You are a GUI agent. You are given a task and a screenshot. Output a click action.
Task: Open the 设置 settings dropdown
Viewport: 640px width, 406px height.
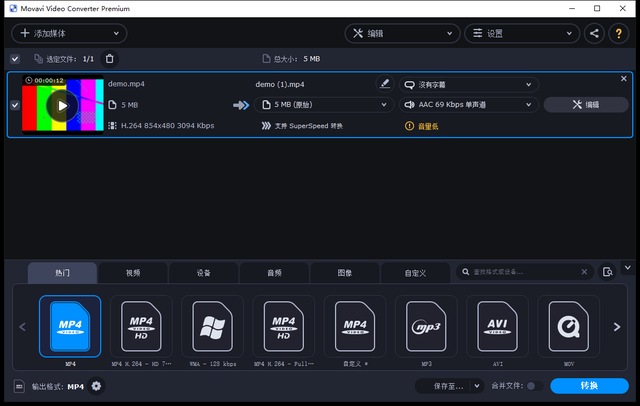tap(522, 33)
